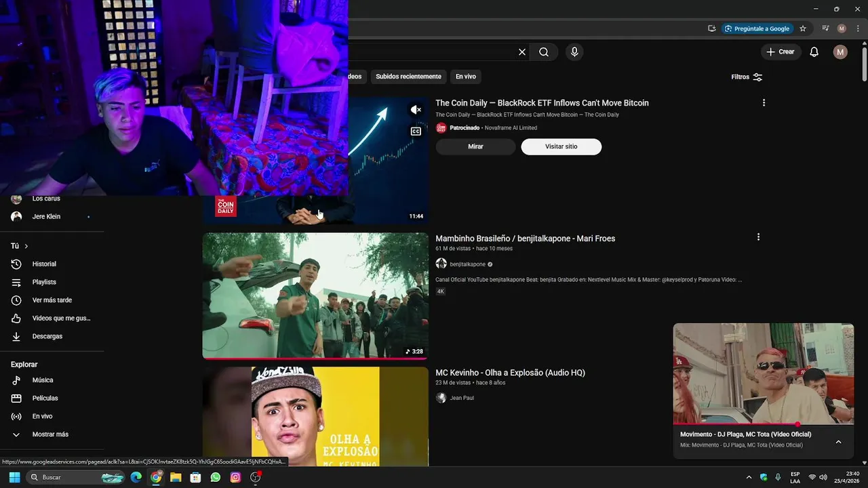Click taskbar microphone tray icon

pos(778,477)
